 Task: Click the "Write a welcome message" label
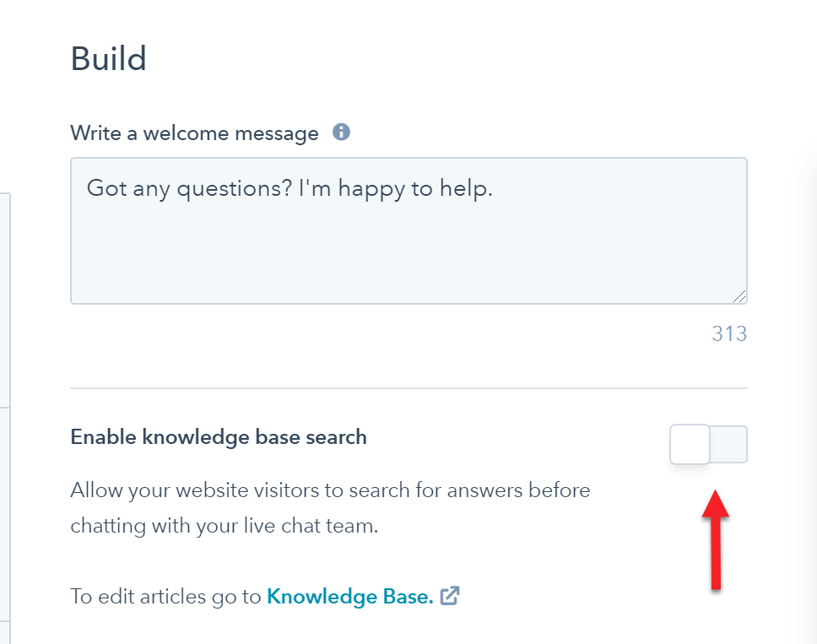pos(194,133)
